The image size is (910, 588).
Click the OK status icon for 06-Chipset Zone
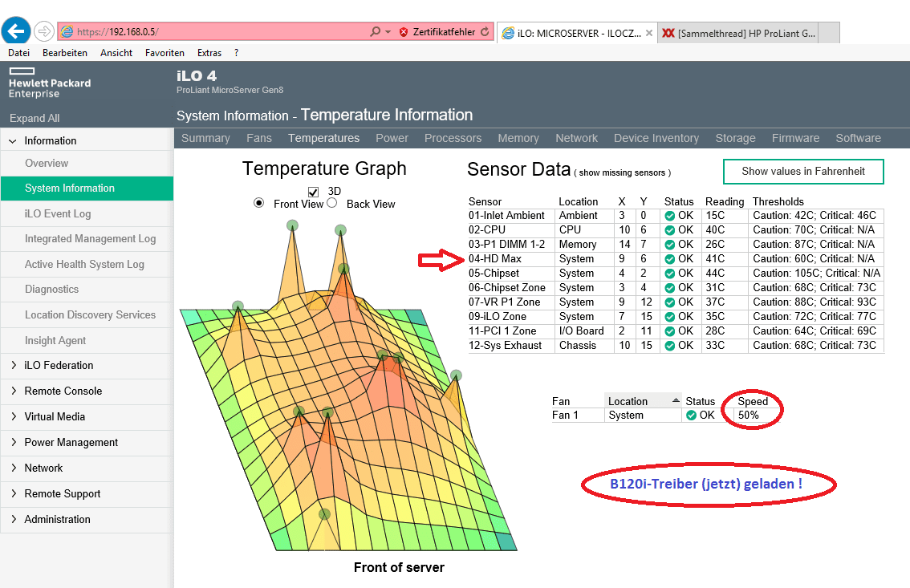[670, 288]
